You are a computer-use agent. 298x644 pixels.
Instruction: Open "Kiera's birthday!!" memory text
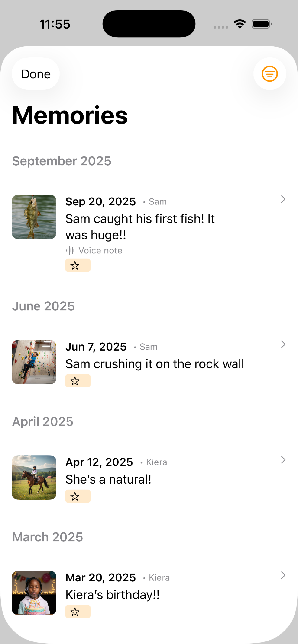tap(112, 595)
